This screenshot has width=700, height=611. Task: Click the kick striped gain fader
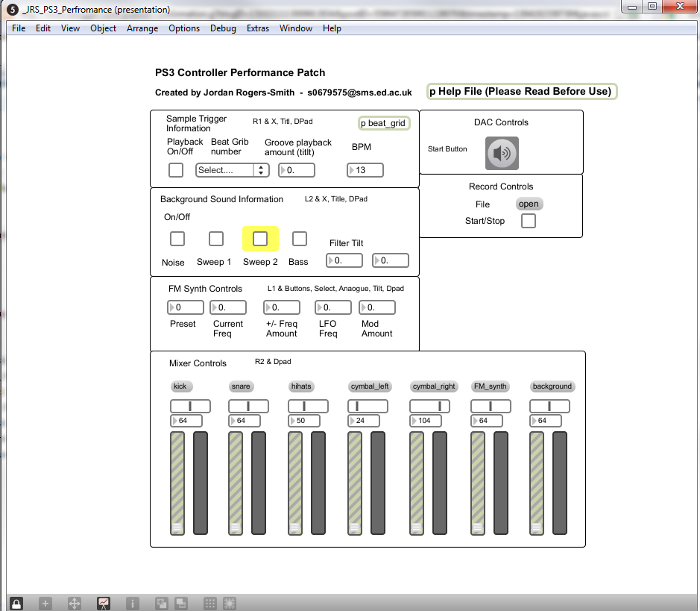point(177,483)
